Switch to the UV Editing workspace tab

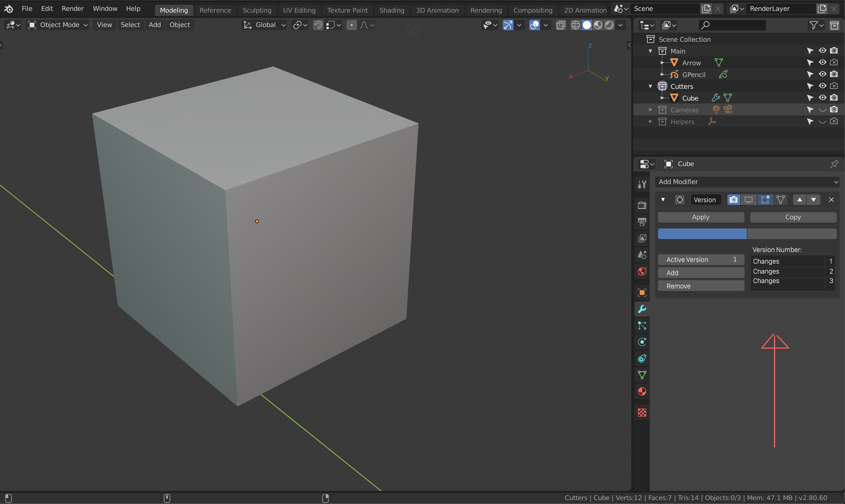point(299,10)
